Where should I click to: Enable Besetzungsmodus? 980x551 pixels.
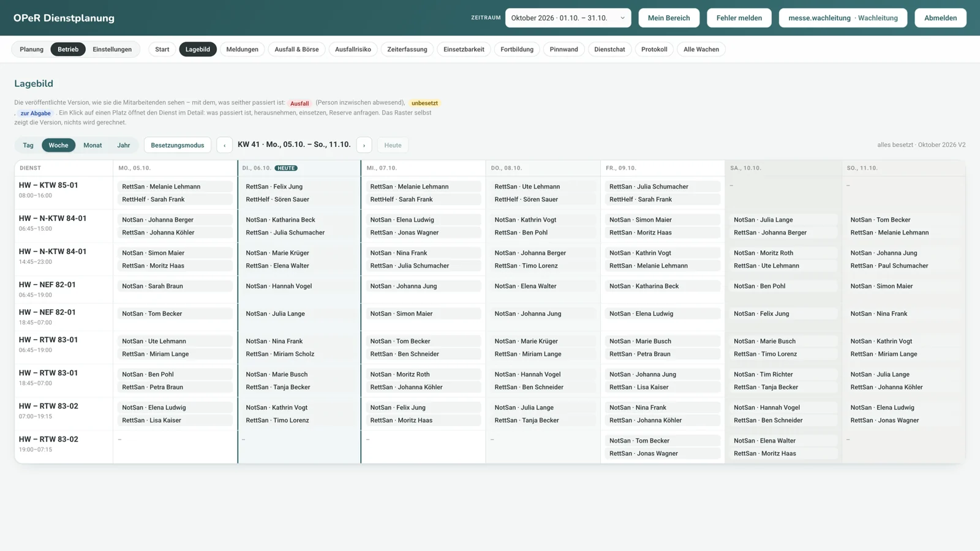point(178,145)
